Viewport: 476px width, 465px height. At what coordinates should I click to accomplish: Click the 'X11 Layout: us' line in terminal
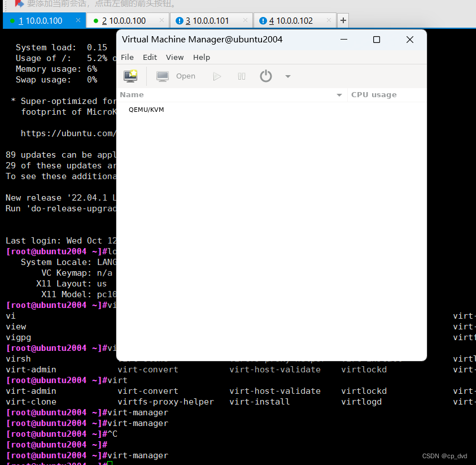(71, 284)
